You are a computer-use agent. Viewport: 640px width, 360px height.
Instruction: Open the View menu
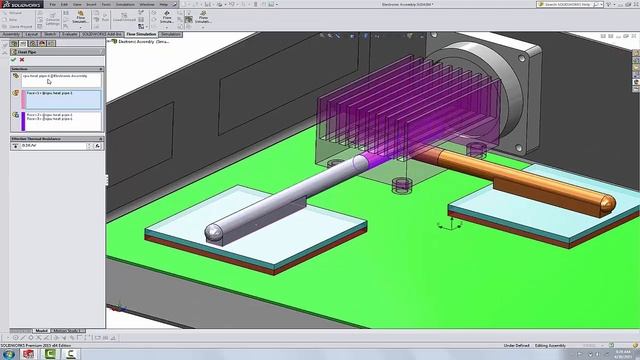(x=77, y=4)
